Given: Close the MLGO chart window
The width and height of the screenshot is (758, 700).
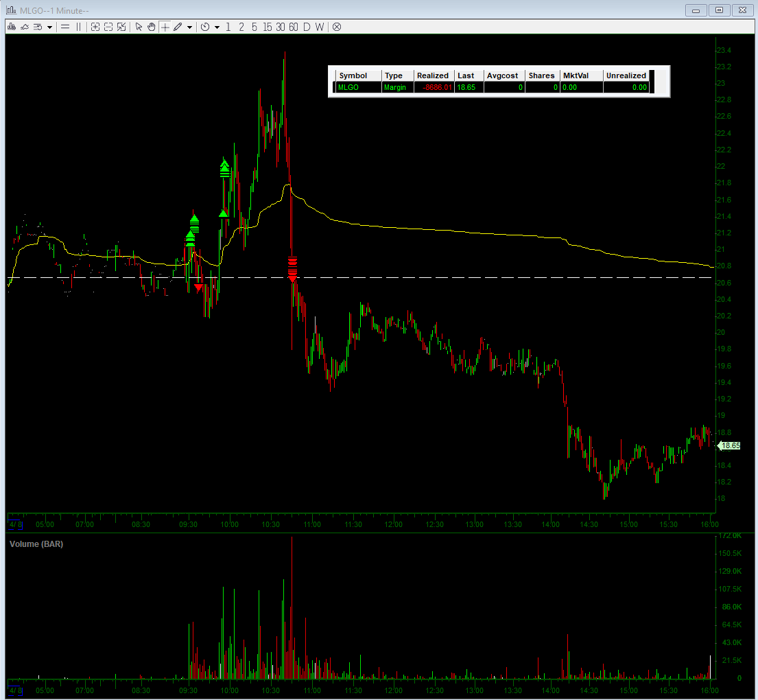Looking at the screenshot, I should pos(742,10).
